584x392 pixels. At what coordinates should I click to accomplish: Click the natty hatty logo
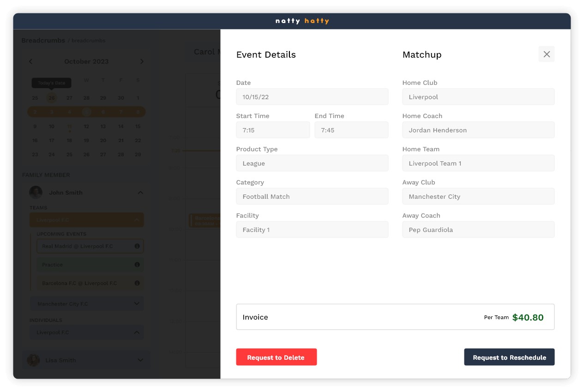302,21
